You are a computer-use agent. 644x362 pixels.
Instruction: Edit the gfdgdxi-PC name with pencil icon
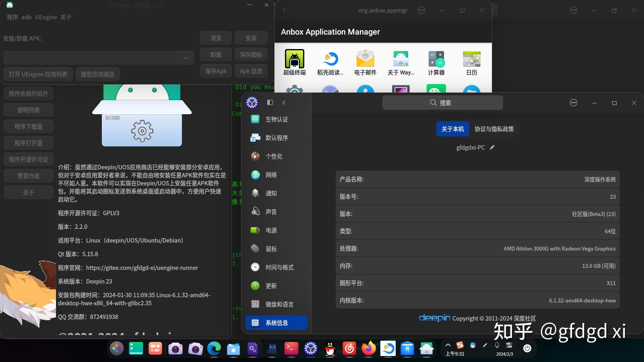point(492,147)
